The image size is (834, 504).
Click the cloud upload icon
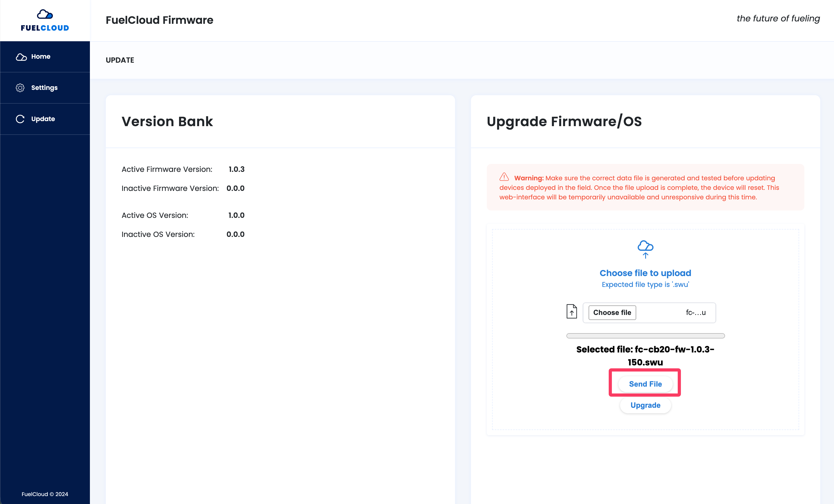click(645, 249)
